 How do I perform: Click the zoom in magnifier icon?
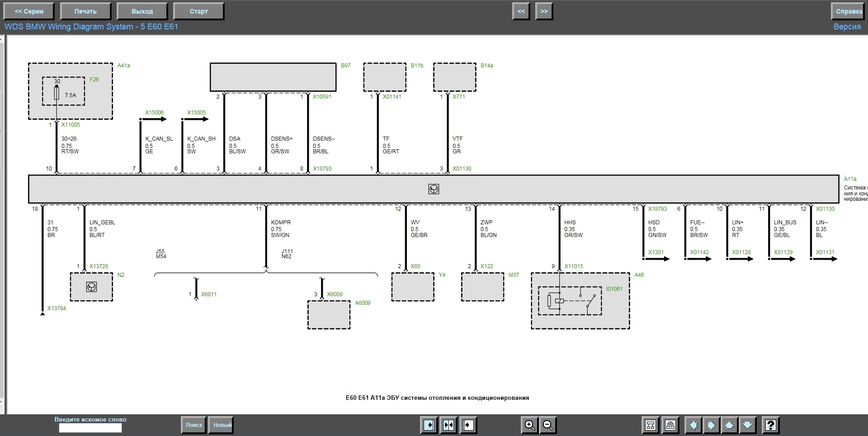(x=529, y=425)
